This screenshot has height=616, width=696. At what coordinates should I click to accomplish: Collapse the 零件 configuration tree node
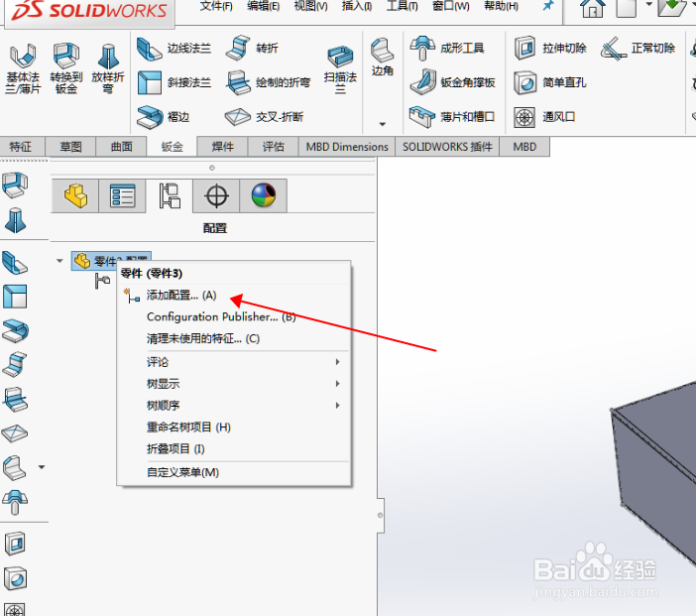[x=59, y=261]
